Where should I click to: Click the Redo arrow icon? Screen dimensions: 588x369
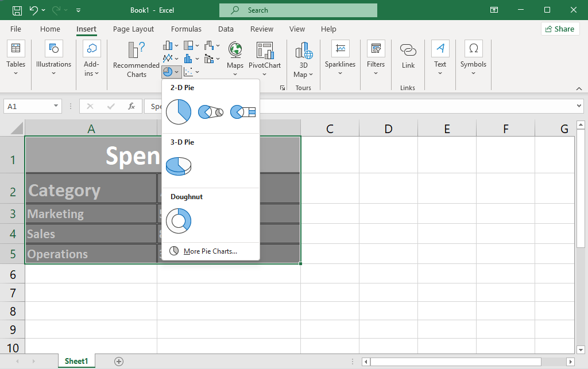point(56,10)
